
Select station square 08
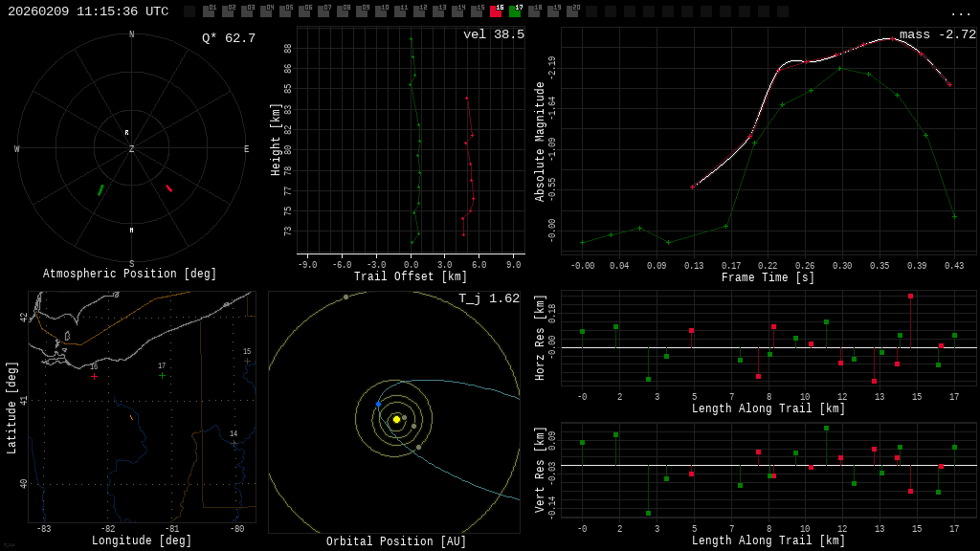343,11
